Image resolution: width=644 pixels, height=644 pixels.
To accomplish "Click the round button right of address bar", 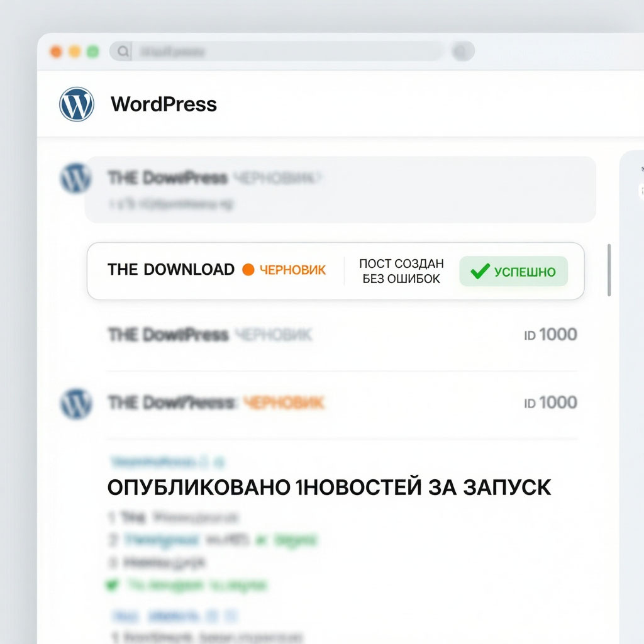I will tap(464, 52).
